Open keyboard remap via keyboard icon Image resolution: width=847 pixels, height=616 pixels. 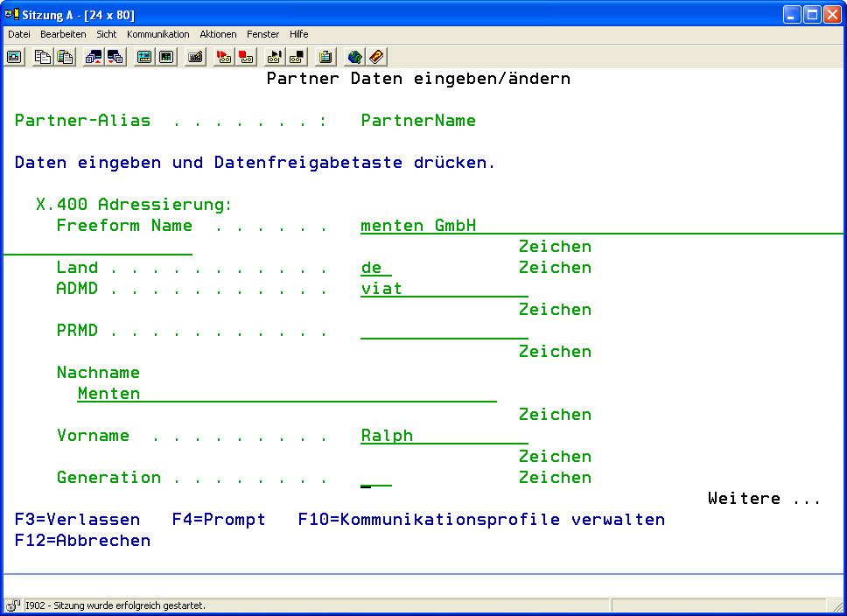pyautogui.click(x=196, y=57)
